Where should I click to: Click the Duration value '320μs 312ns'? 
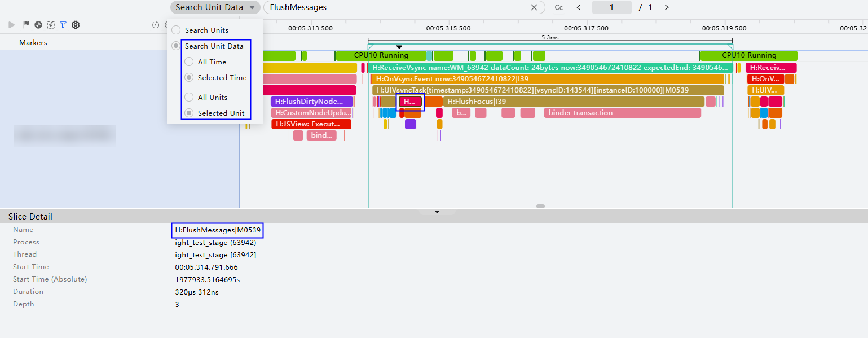tap(197, 292)
